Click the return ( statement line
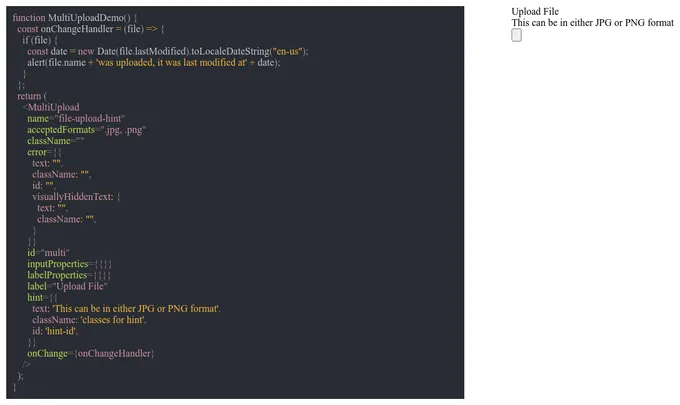This screenshot has width=680, height=405. pos(32,96)
